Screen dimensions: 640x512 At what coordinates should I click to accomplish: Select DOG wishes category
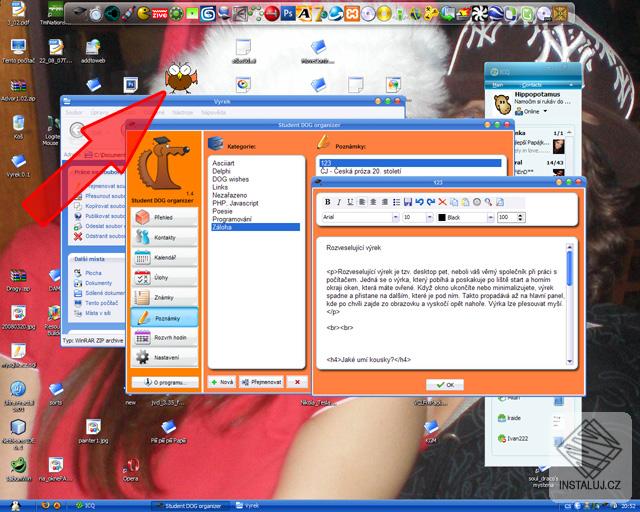pos(230,179)
